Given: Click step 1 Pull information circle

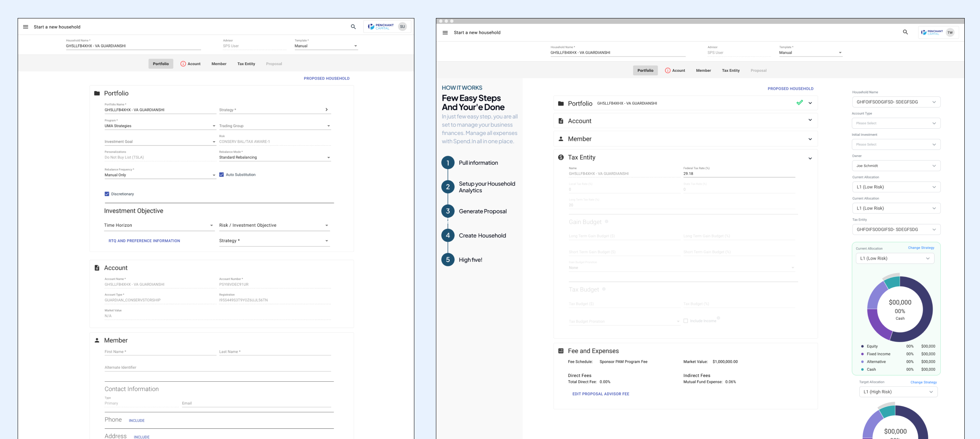Looking at the screenshot, I should click(x=448, y=163).
